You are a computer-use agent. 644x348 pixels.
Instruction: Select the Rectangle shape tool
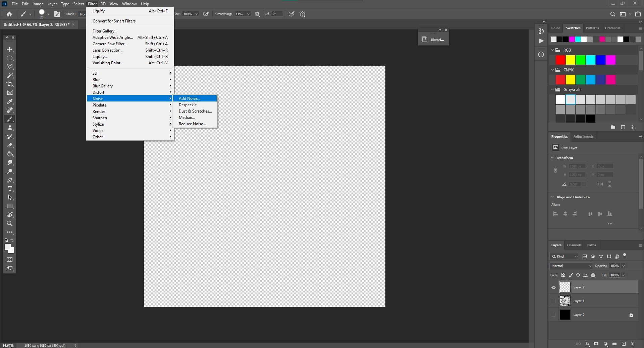coord(10,206)
